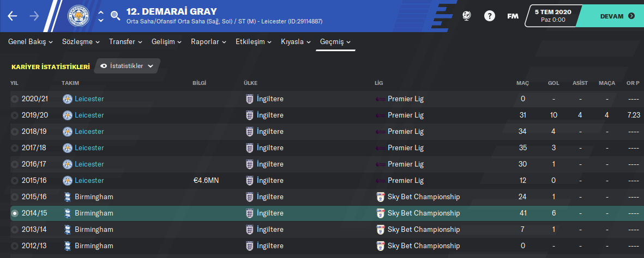Open the Sözleşme menu
The image size is (644, 258).
(x=81, y=42)
